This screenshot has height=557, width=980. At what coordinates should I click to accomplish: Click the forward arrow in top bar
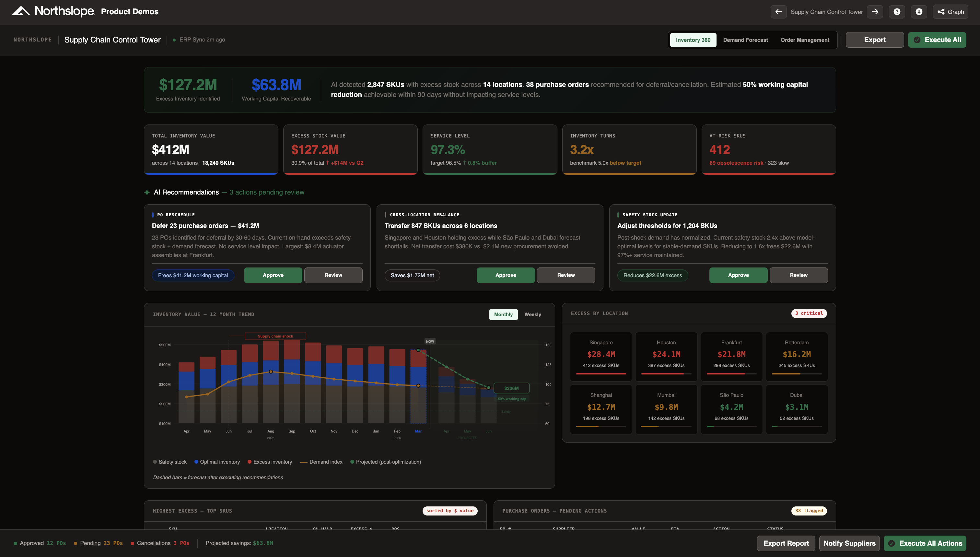(875, 12)
